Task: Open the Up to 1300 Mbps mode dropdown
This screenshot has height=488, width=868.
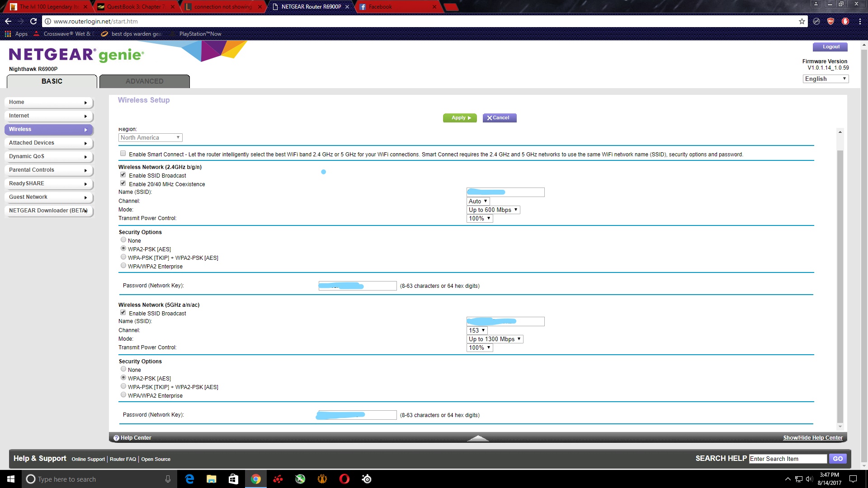Action: click(495, 339)
